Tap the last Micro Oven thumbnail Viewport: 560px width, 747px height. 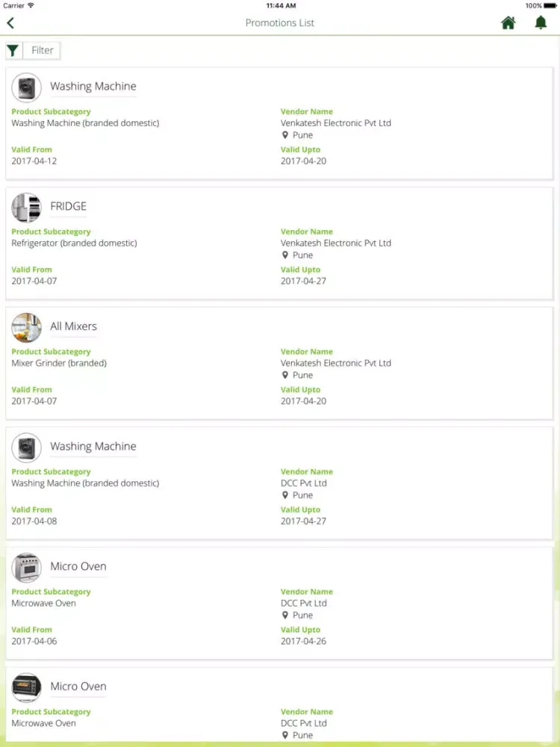click(26, 687)
